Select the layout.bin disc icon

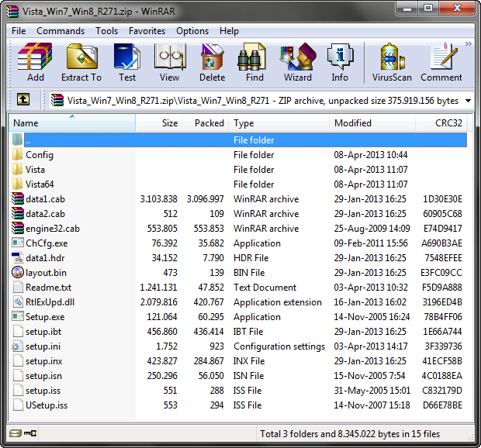[18, 272]
